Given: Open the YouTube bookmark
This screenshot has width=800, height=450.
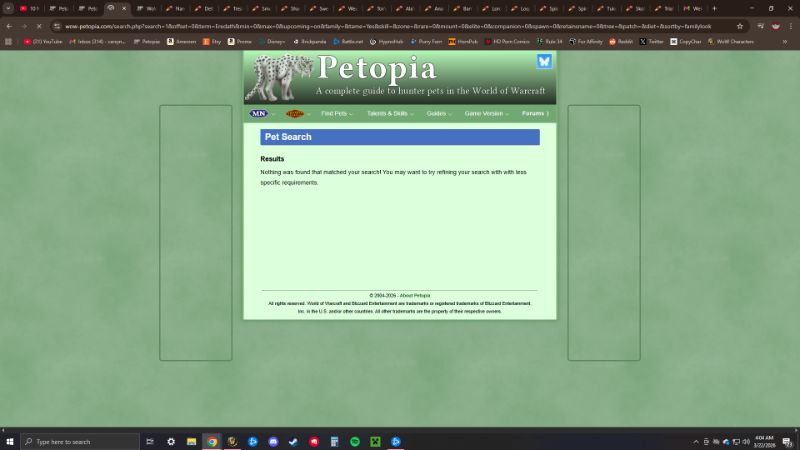Looking at the screenshot, I should 43,42.
